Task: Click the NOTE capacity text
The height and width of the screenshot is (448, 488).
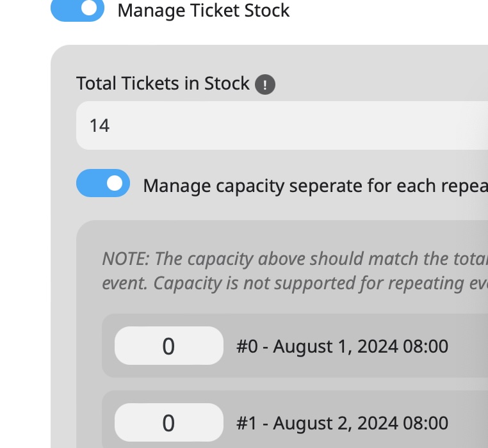Action: coord(295,271)
